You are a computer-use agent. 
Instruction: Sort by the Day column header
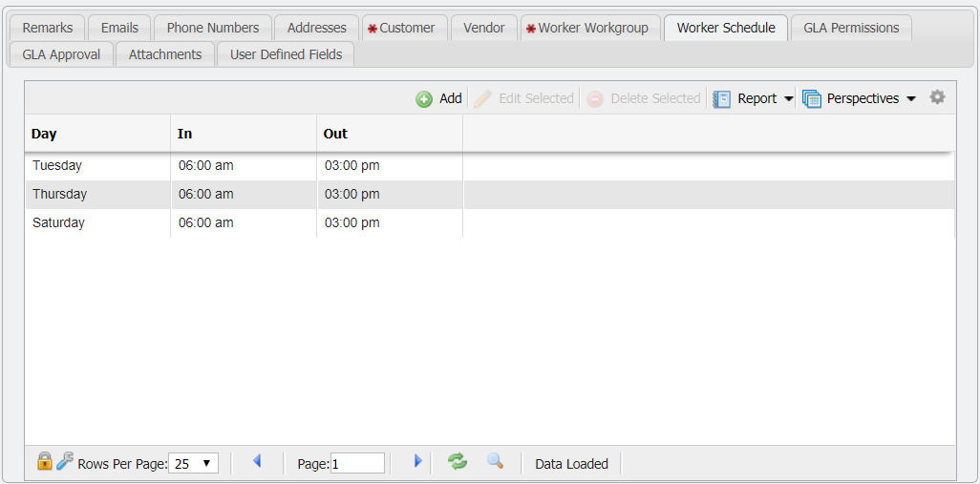pyautogui.click(x=96, y=134)
